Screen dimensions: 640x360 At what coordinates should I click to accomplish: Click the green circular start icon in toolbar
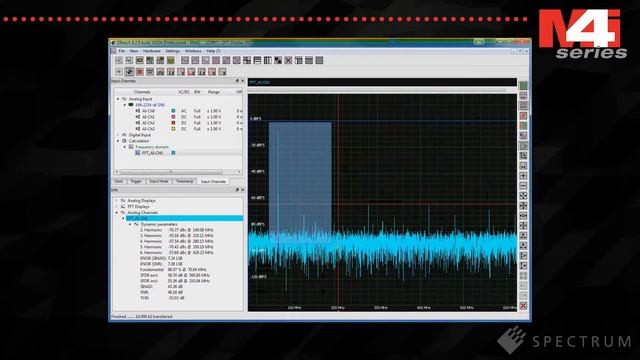point(129,72)
